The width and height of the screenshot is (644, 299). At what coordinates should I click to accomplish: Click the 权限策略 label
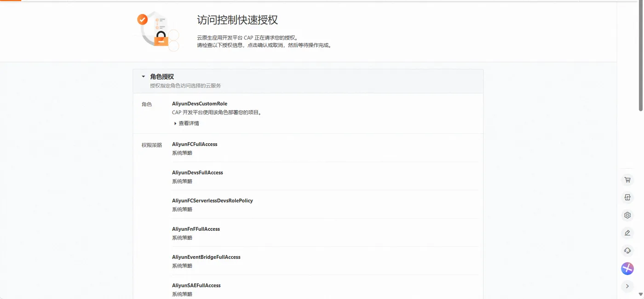click(152, 145)
